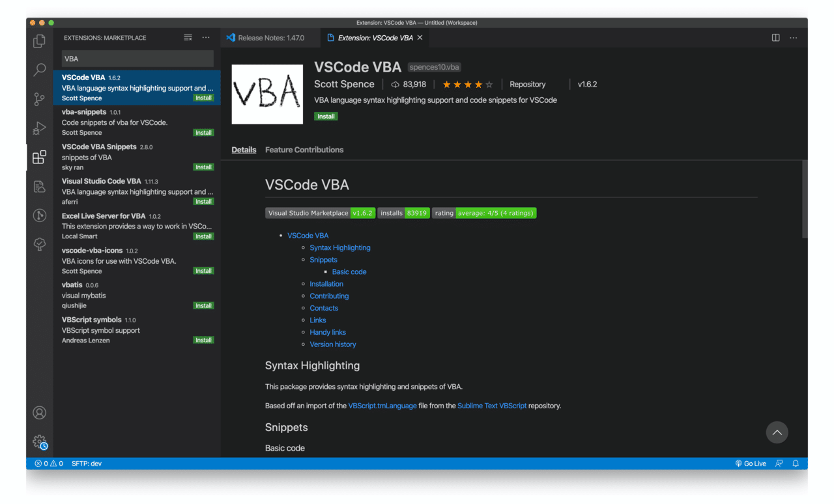
Task: Open the file-with-cloud SFTP activity bar icon
Action: pos(40,187)
